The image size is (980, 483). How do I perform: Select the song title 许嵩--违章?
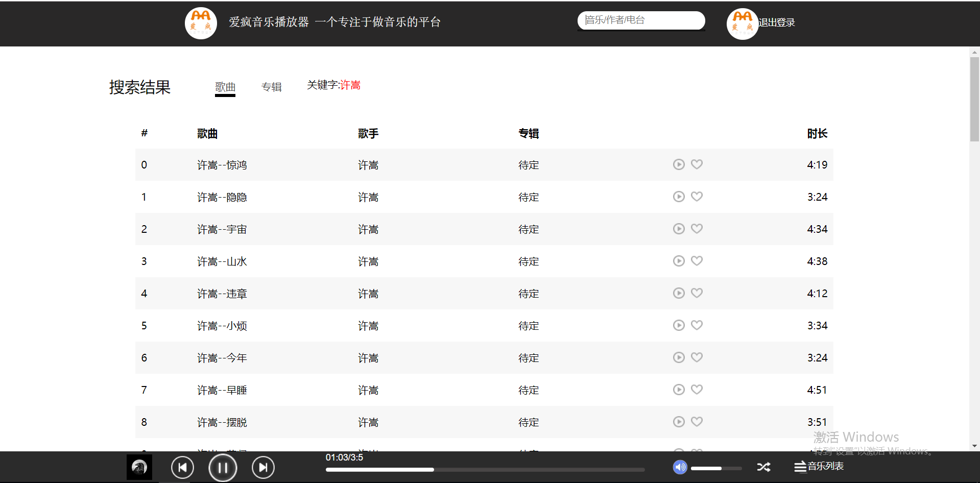222,294
